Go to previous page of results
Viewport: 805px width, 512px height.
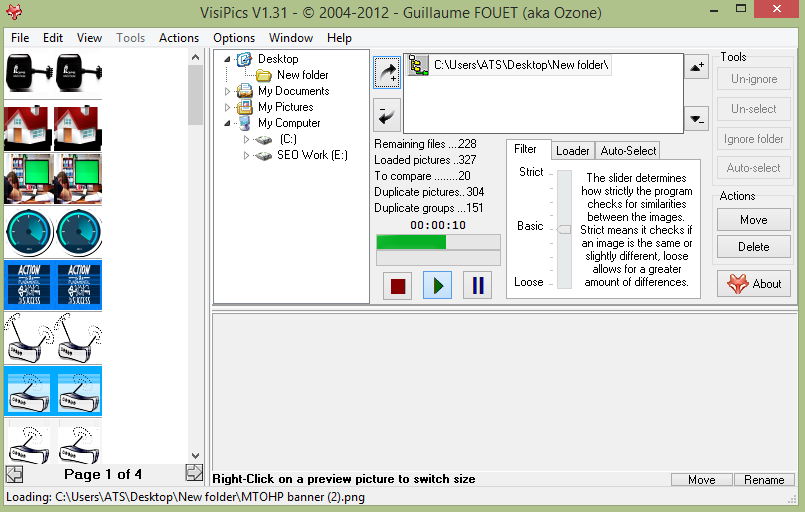click(14, 474)
